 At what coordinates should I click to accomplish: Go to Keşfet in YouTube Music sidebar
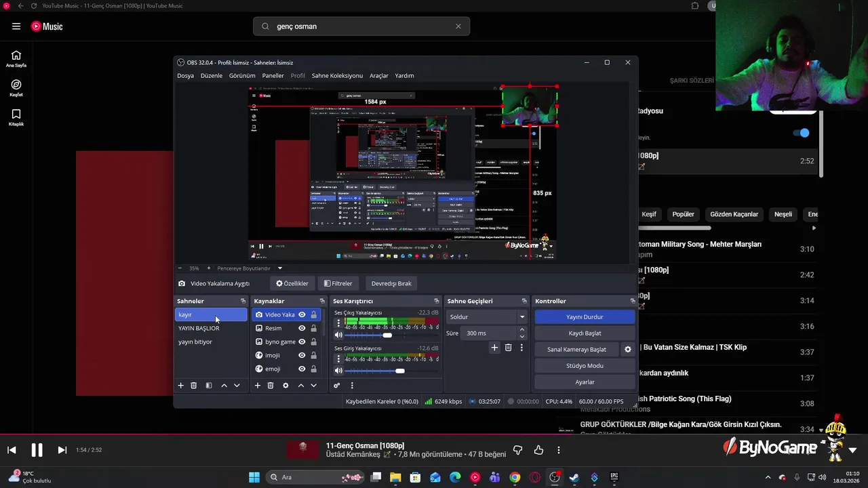pos(16,88)
